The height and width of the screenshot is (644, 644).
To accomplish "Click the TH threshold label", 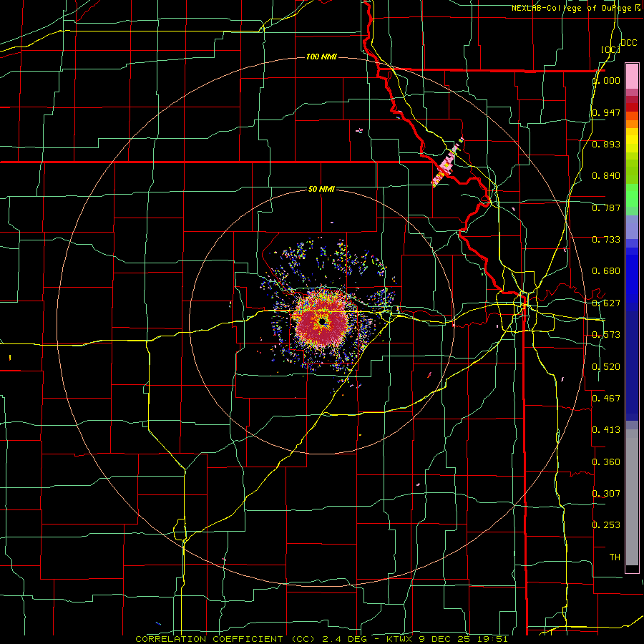I will click(x=615, y=557).
